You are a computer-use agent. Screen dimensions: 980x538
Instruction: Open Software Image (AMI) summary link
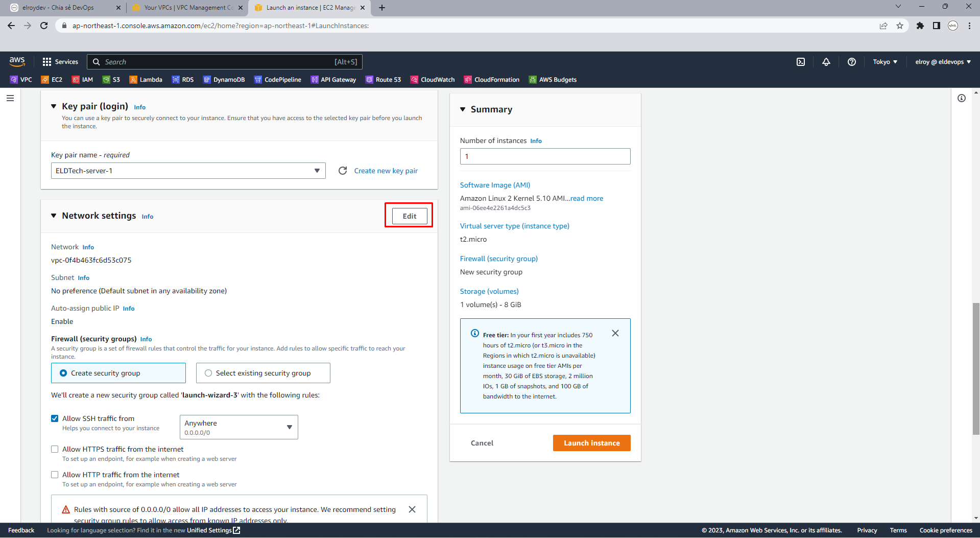tap(495, 185)
